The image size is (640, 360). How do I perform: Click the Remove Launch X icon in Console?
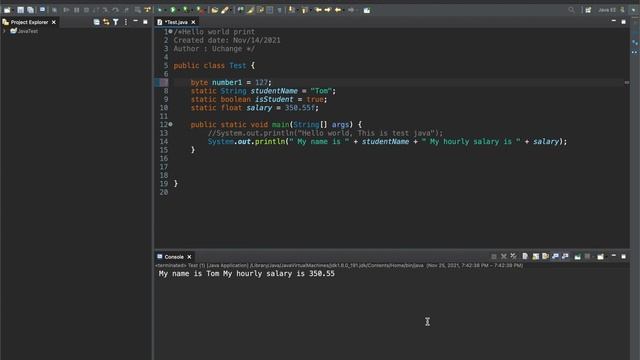coord(504,256)
